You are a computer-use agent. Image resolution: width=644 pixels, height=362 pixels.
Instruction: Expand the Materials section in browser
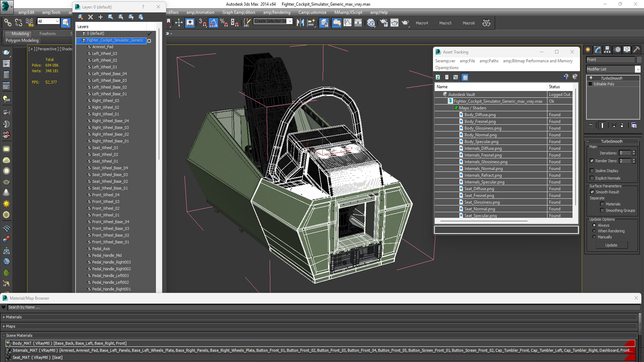[x=4, y=317]
